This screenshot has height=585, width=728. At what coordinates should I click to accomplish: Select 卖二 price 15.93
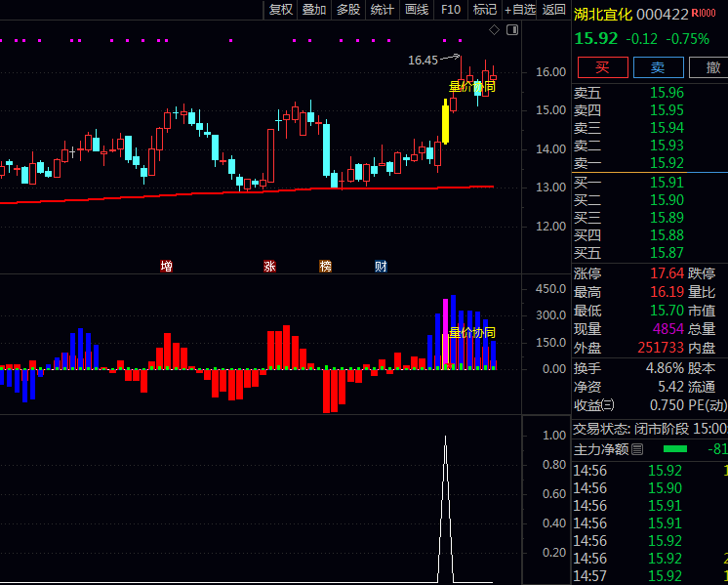(x=667, y=146)
